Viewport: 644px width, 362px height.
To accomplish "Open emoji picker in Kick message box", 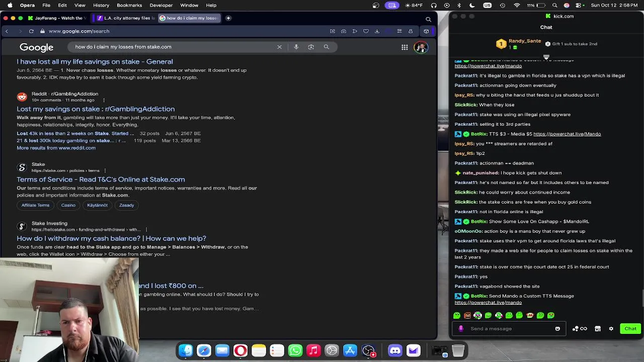I will click(x=557, y=329).
